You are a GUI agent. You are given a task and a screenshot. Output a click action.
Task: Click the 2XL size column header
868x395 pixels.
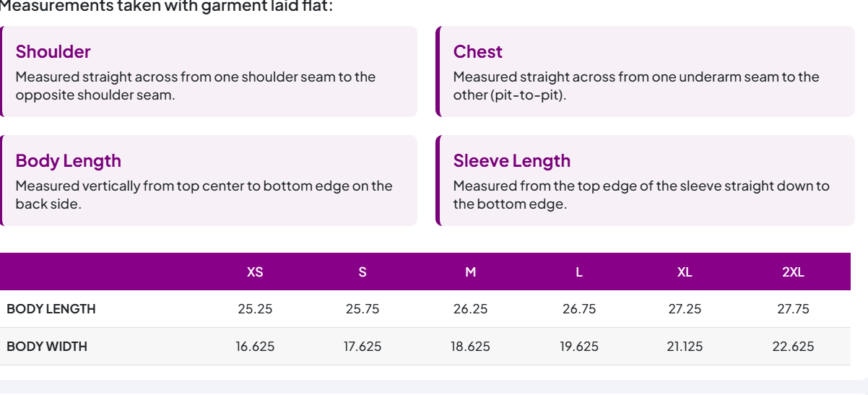pos(793,272)
